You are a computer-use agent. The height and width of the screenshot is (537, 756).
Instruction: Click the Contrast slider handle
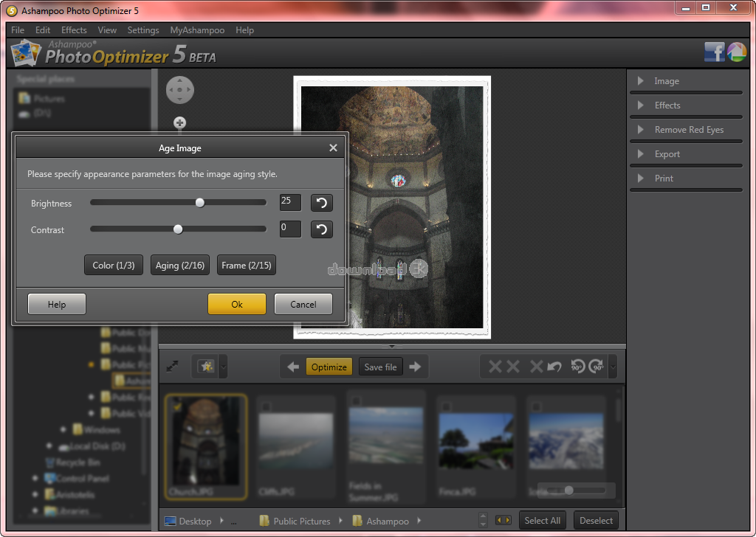coord(178,229)
